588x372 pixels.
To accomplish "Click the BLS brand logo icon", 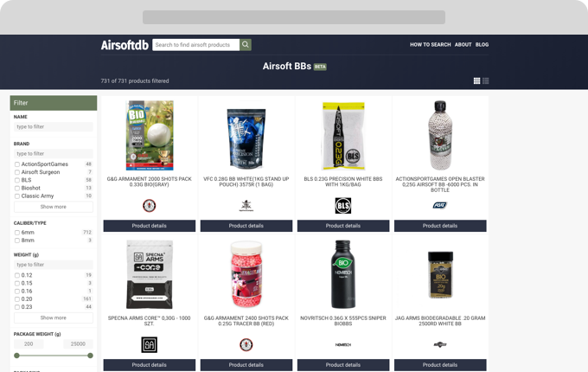I will coord(343,206).
